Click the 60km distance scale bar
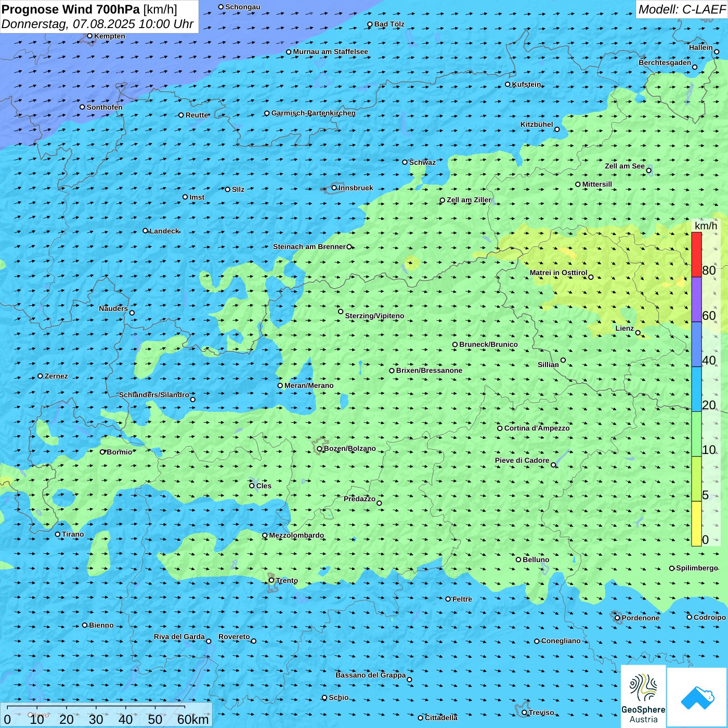The image size is (728, 728). click(96, 708)
